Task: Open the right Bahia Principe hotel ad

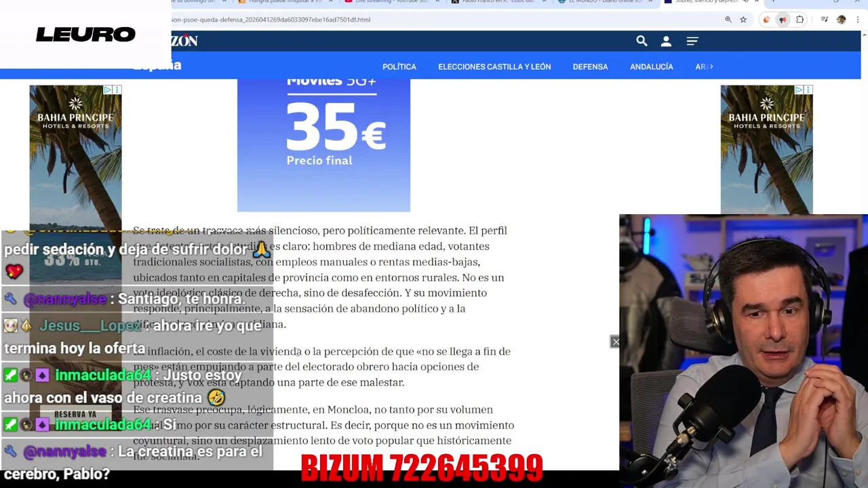Action: (766, 149)
